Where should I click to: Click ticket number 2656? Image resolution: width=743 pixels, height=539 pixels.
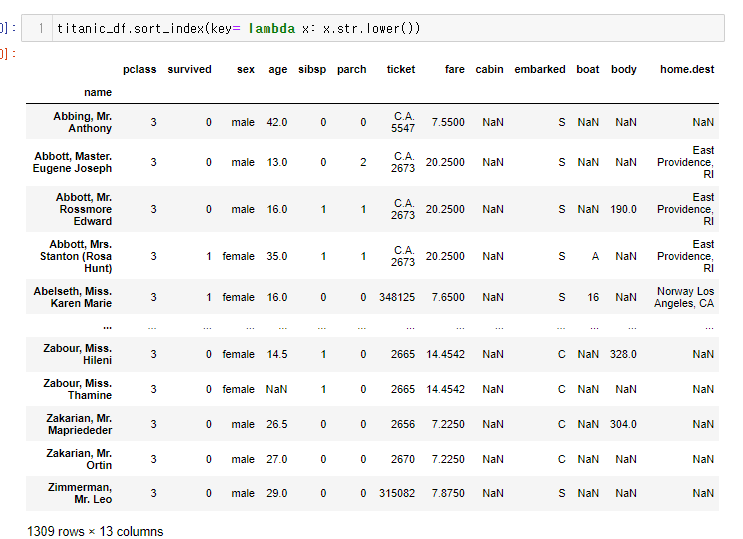click(x=403, y=424)
